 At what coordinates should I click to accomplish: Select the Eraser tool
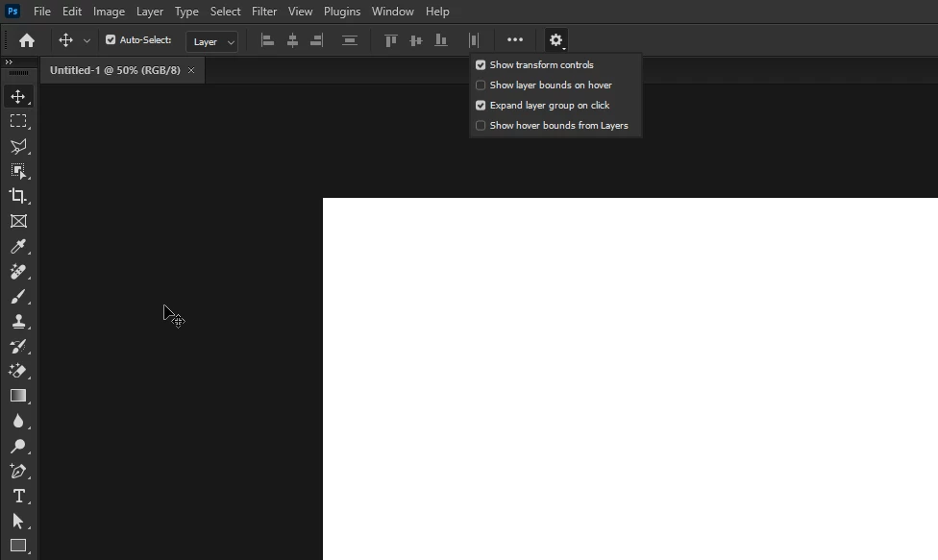click(x=18, y=371)
